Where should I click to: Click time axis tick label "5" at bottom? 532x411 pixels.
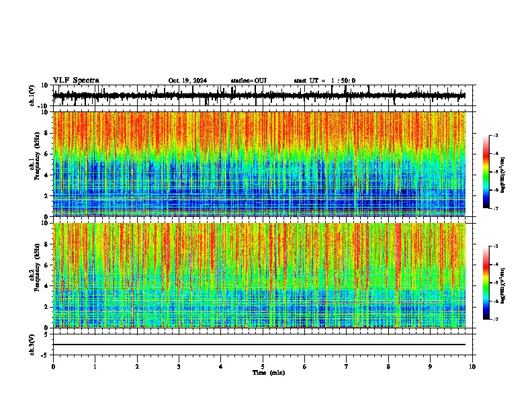263,367
